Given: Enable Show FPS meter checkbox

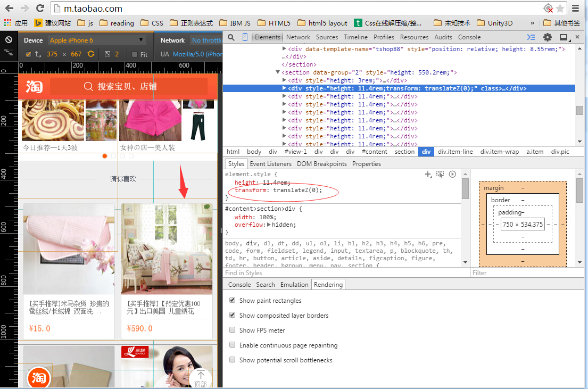Looking at the screenshot, I should point(232,330).
